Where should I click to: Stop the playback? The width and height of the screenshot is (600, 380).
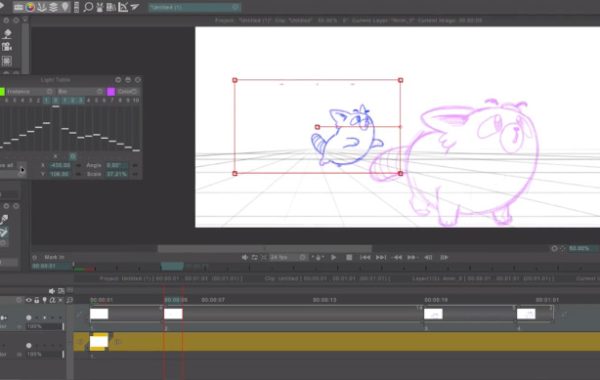(x=349, y=258)
